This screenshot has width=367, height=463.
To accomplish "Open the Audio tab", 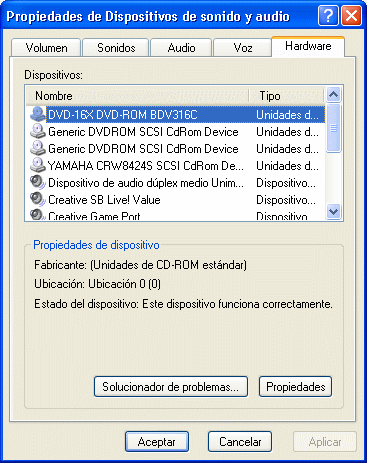I will 181,48.
